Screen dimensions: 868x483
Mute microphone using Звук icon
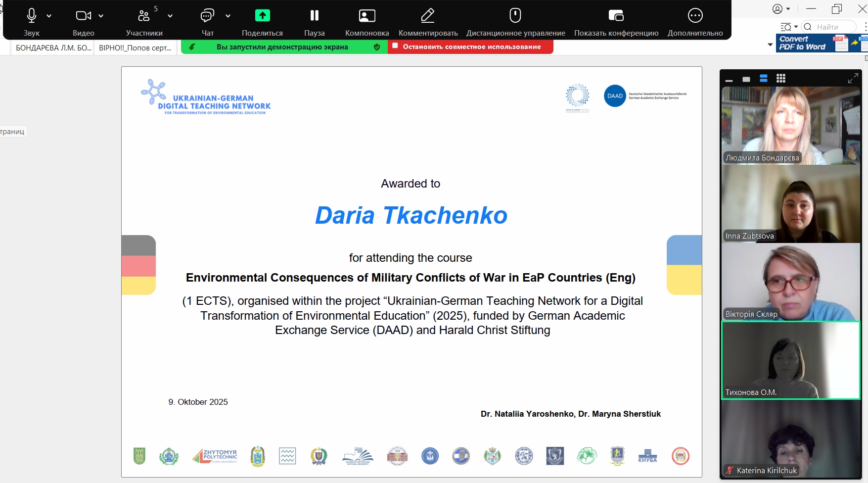pos(32,16)
